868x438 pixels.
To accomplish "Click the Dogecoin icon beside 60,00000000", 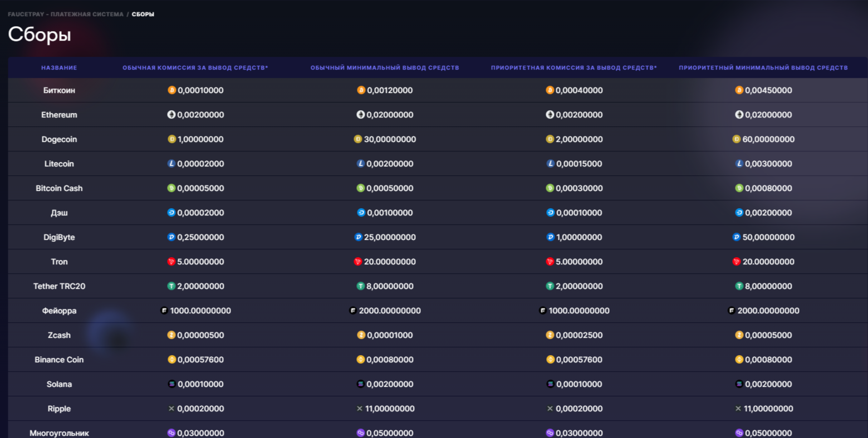I will point(736,139).
